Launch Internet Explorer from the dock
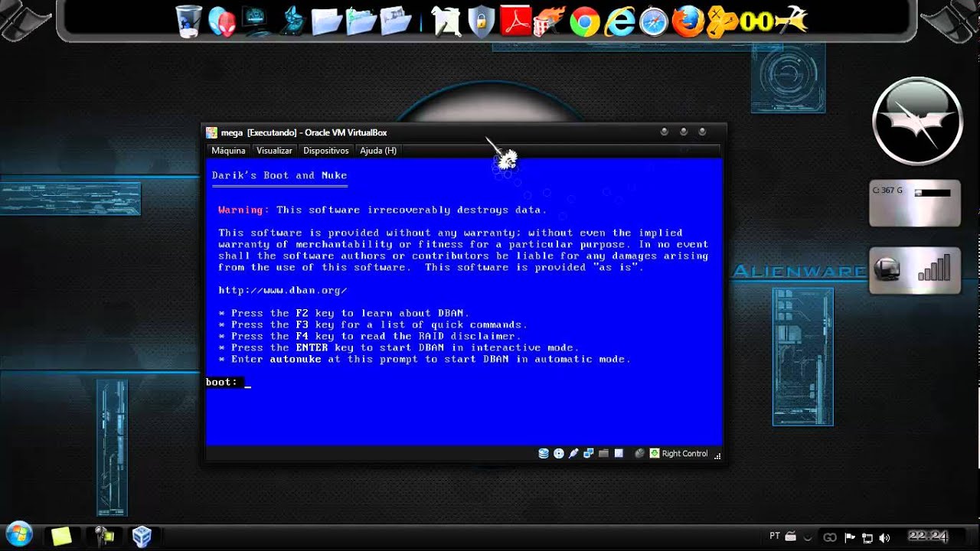Screen dimensions: 980x551 coord(619,22)
